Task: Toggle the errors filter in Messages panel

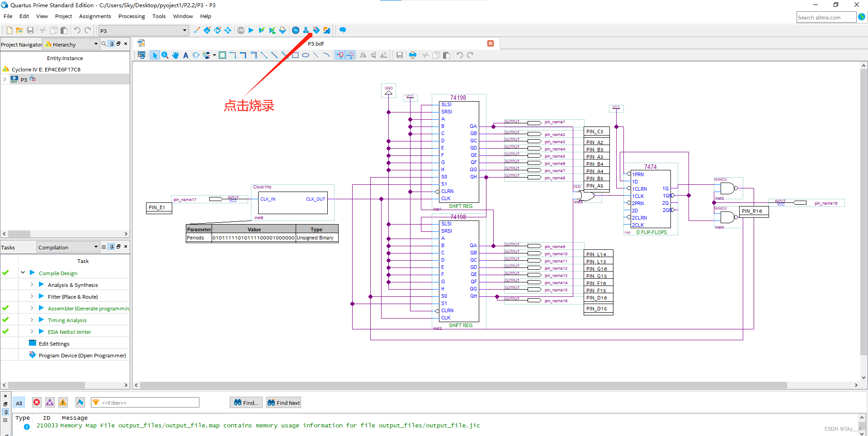Action: click(36, 402)
